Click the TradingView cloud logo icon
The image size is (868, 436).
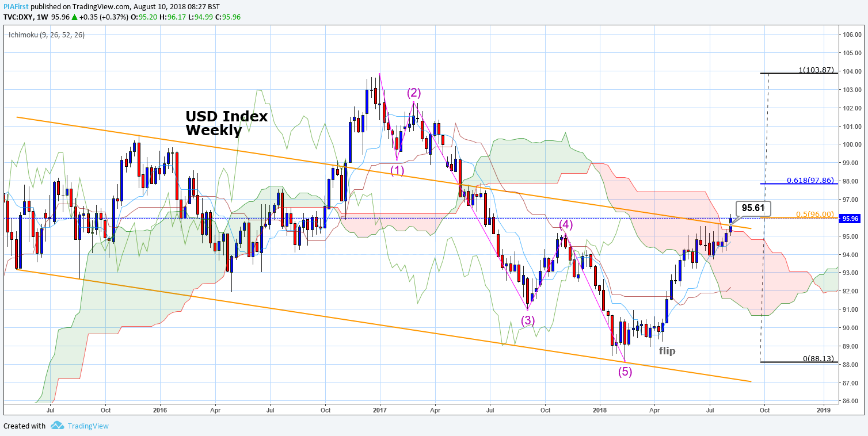point(56,426)
